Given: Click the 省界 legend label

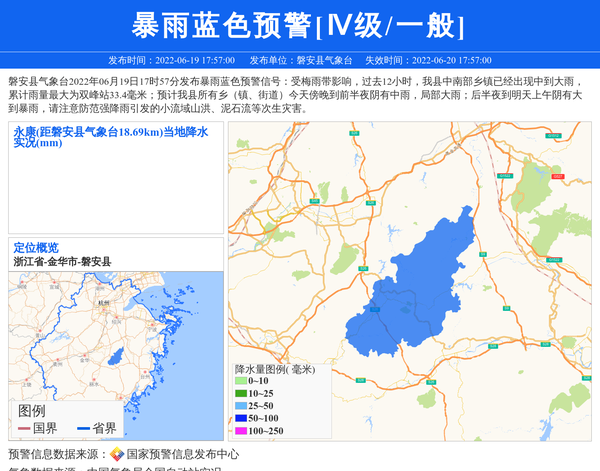Looking at the screenshot, I should click(104, 428).
